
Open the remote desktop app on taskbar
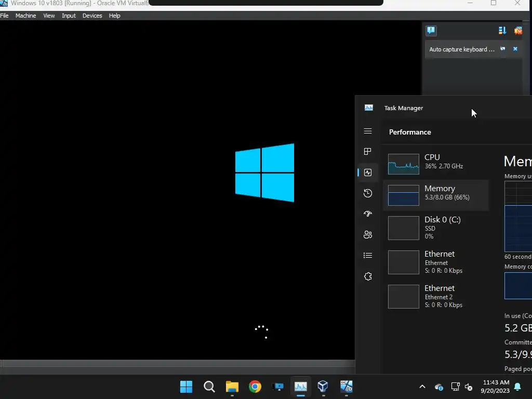click(278, 387)
